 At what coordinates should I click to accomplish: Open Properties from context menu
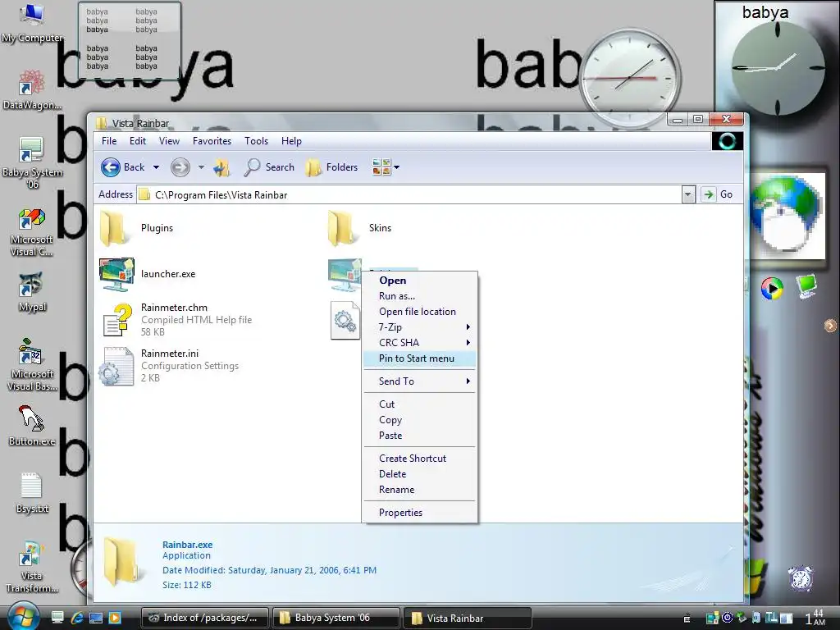point(419,512)
